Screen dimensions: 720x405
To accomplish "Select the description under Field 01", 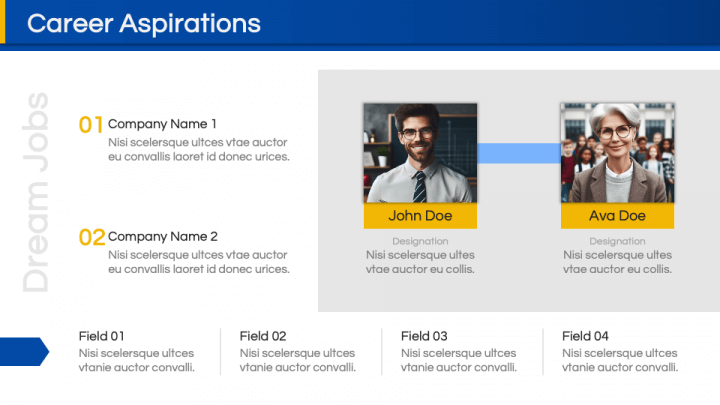I will pyautogui.click(x=136, y=360).
